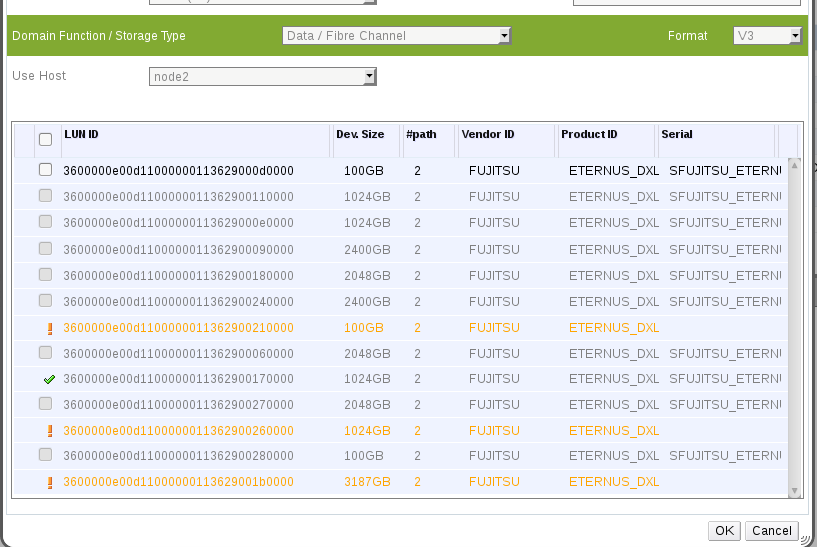Click the OK button
The width and height of the screenshot is (817, 547).
click(x=724, y=531)
